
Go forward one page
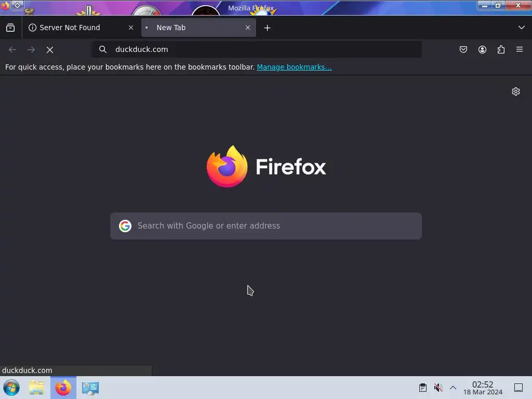click(x=31, y=49)
